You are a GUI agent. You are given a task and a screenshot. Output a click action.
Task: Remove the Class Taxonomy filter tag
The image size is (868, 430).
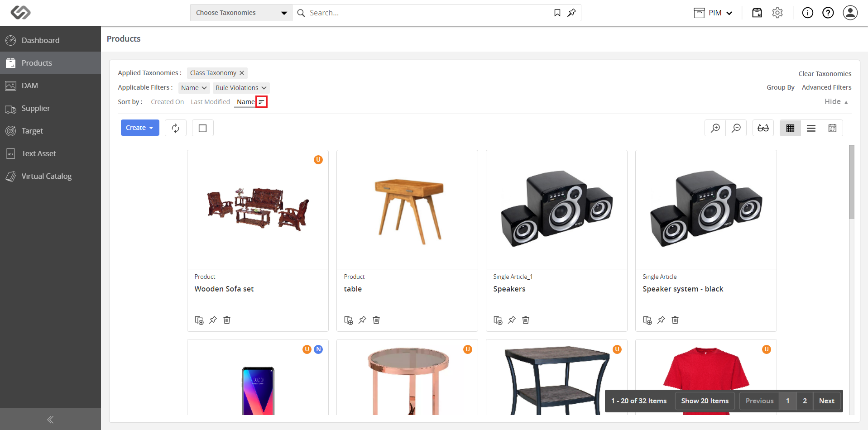(x=242, y=73)
